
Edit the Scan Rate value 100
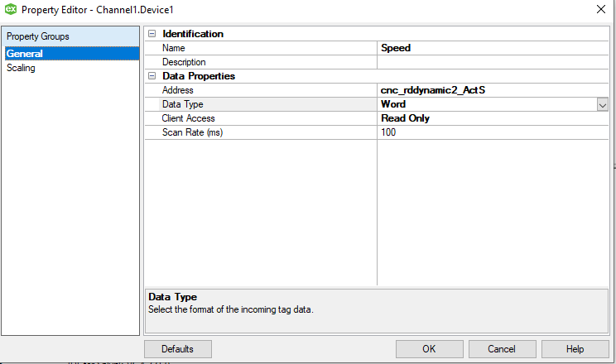click(x=493, y=132)
